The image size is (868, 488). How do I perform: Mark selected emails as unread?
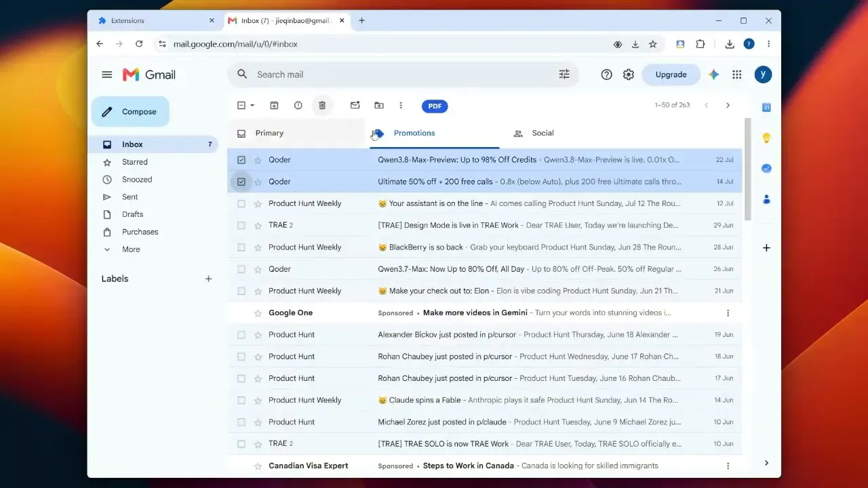point(355,106)
